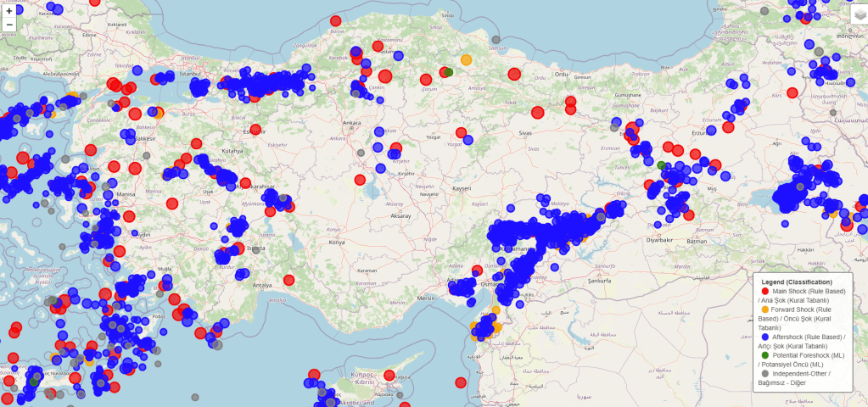Select the green foreshock marker near Çorum
Image resolution: width=868 pixels, height=407 pixels.
coord(449,72)
